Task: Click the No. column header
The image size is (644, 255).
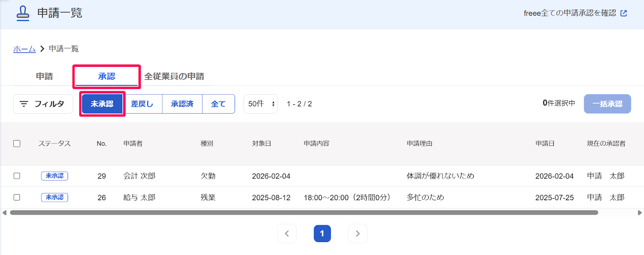Action: (x=102, y=143)
